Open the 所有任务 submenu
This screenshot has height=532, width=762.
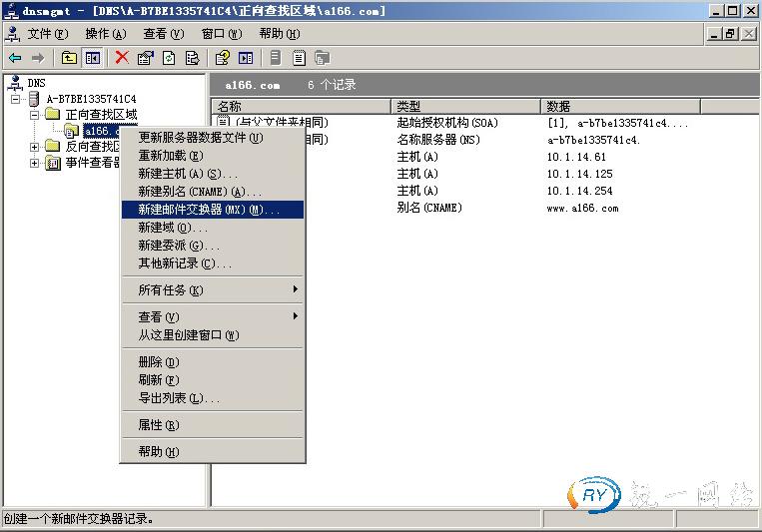(170, 290)
